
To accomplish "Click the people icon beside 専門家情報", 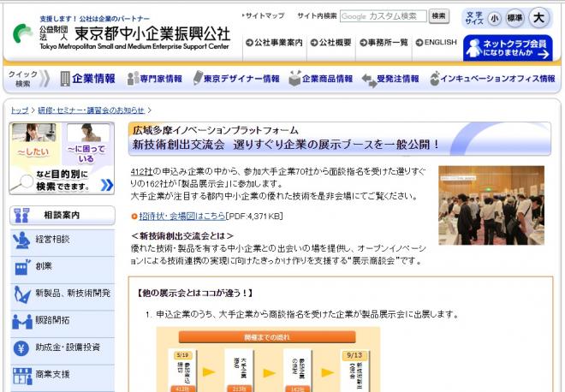I will [133, 79].
